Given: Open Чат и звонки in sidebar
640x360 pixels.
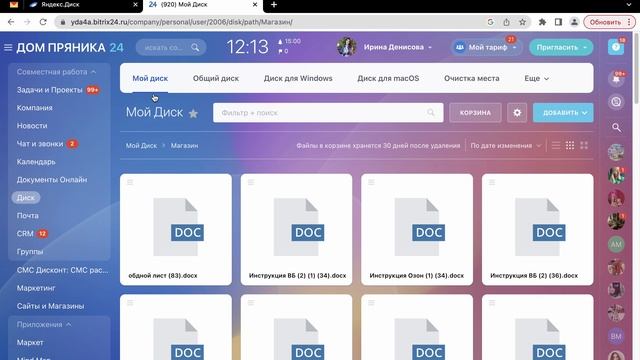Looking at the screenshot, I should (x=40, y=144).
